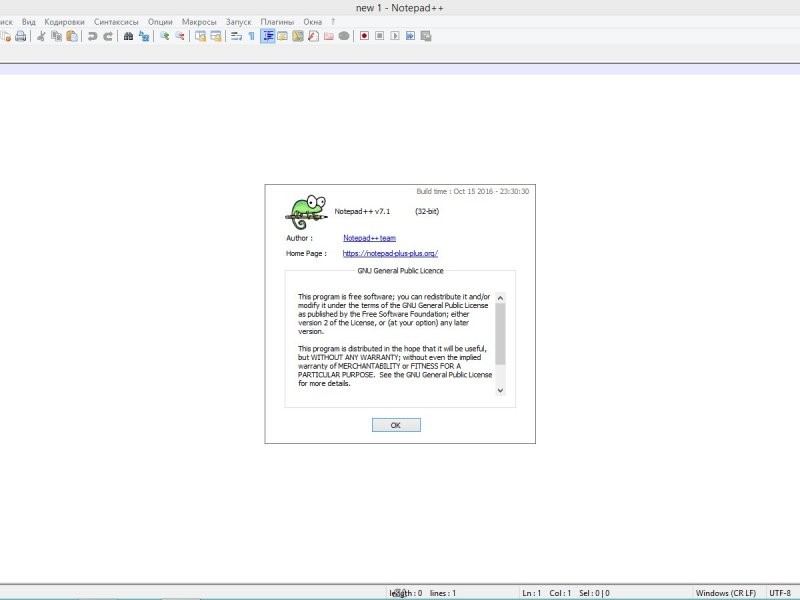Open Find with the binoculars icon
This screenshot has height=600, width=800.
[128, 36]
